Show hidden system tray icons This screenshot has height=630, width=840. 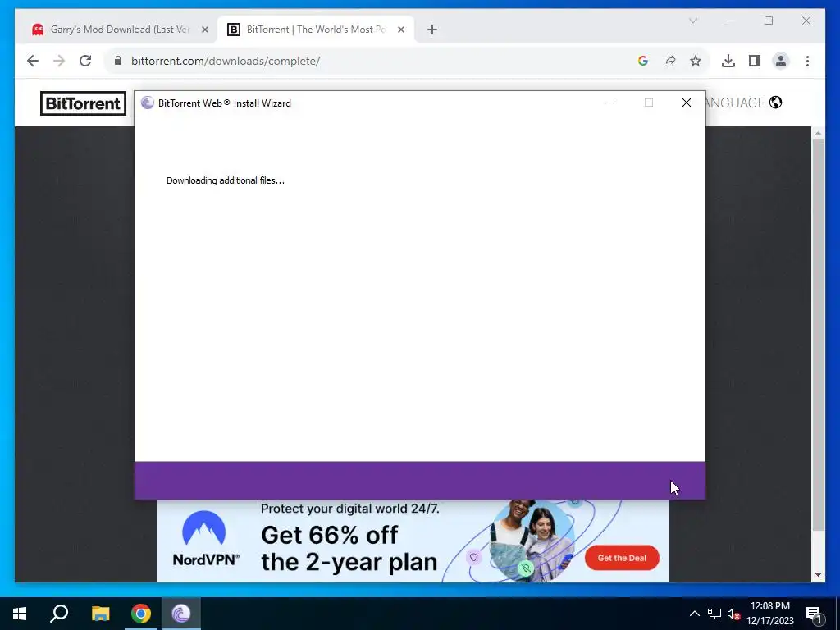(x=694, y=614)
